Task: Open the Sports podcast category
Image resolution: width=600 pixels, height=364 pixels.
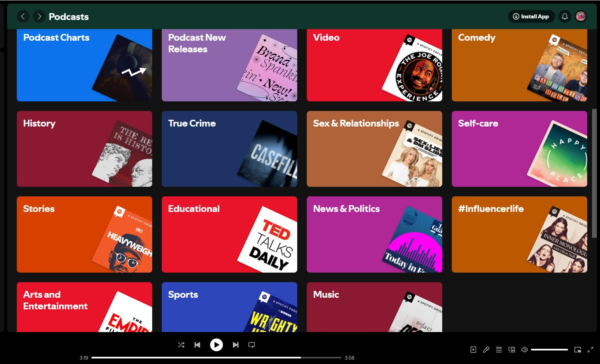Action: (229, 307)
